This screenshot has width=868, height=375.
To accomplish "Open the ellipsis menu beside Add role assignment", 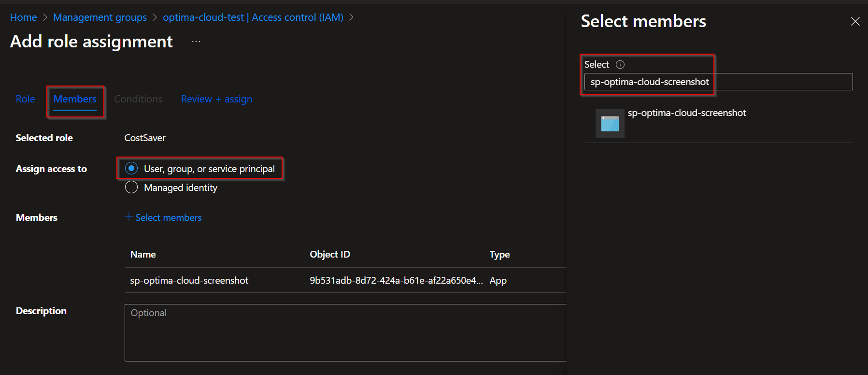I will [x=196, y=42].
